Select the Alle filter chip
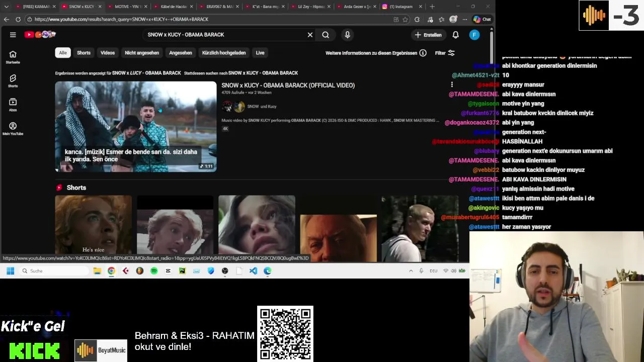The image size is (644, 362). coord(63,53)
